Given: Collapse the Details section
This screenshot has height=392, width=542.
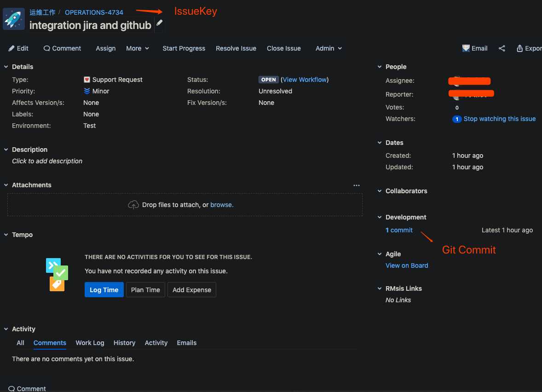Looking at the screenshot, I should [x=6, y=67].
